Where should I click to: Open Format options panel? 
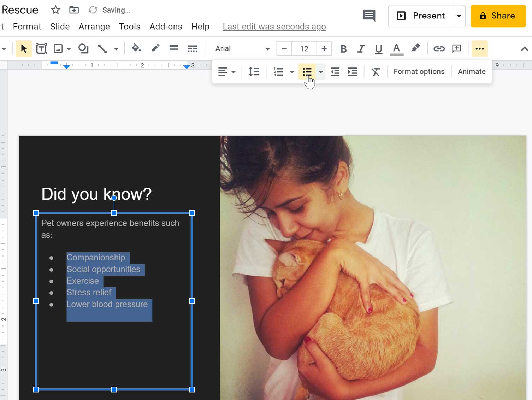[x=419, y=72]
